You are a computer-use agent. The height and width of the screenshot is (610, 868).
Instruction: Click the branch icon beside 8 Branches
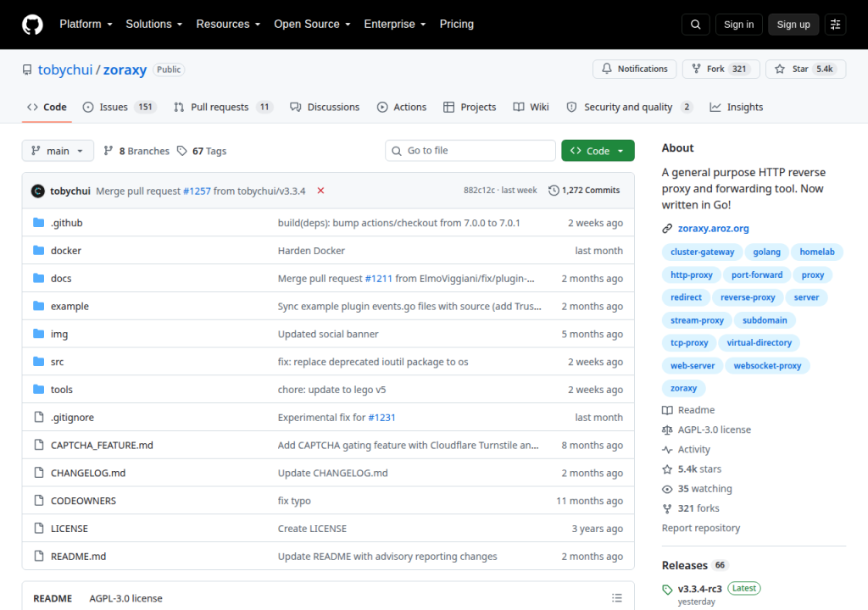108,151
